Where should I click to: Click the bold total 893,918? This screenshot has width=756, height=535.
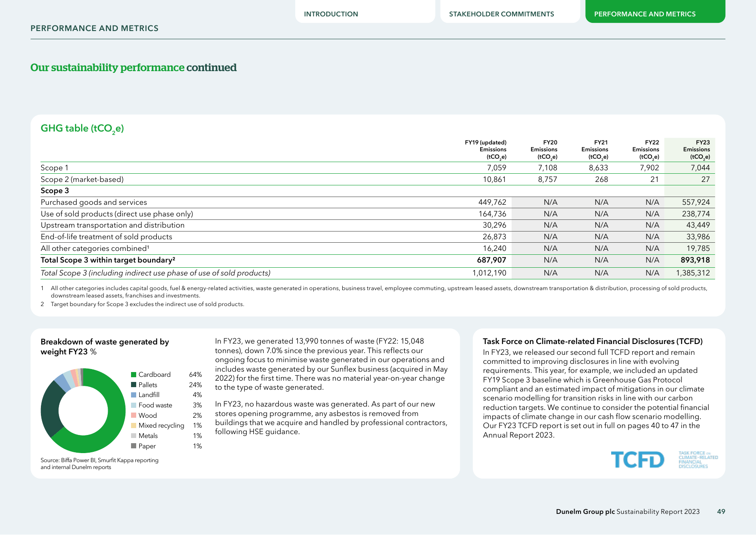(695, 260)
